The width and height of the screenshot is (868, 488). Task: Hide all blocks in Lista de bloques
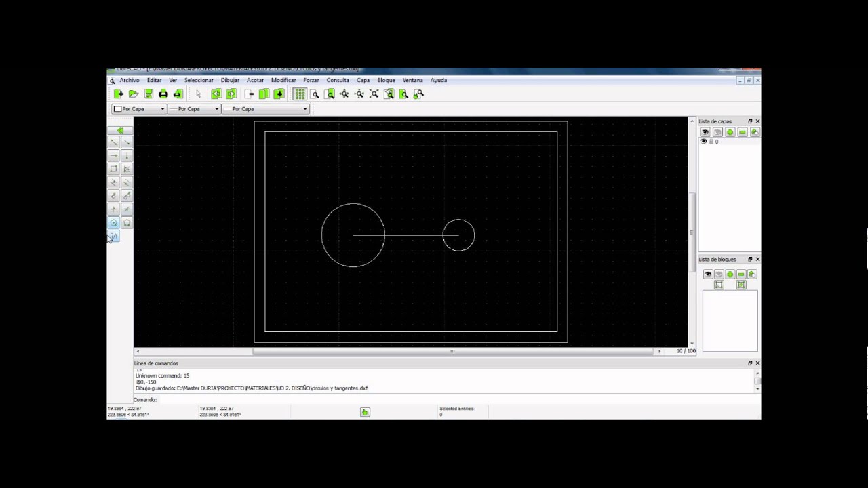coord(719,274)
